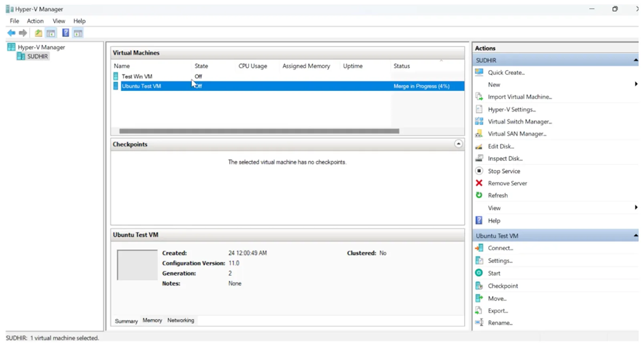Viewport: 644px width, 346px height.
Task: Sort by the Name column header
Action: 122,66
